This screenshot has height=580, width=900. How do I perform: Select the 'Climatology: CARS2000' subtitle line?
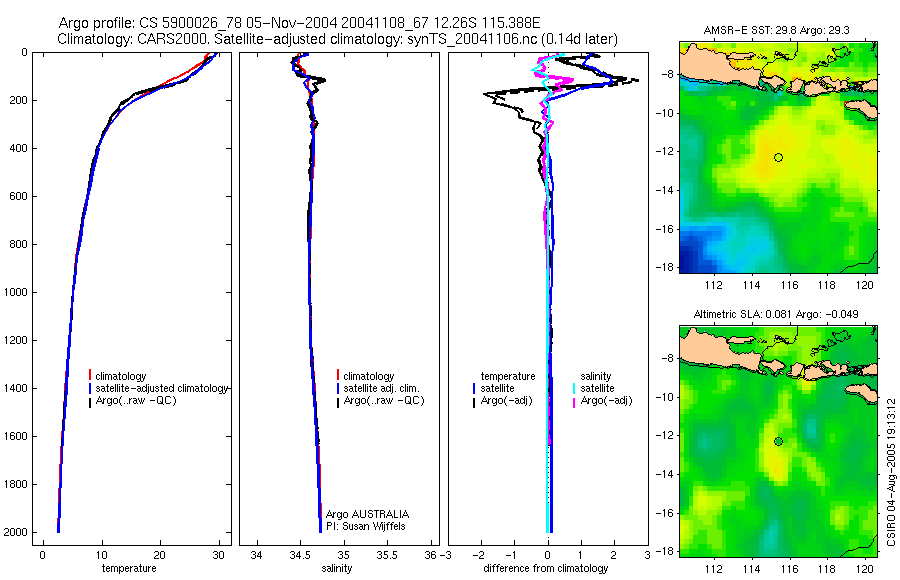tap(338, 40)
